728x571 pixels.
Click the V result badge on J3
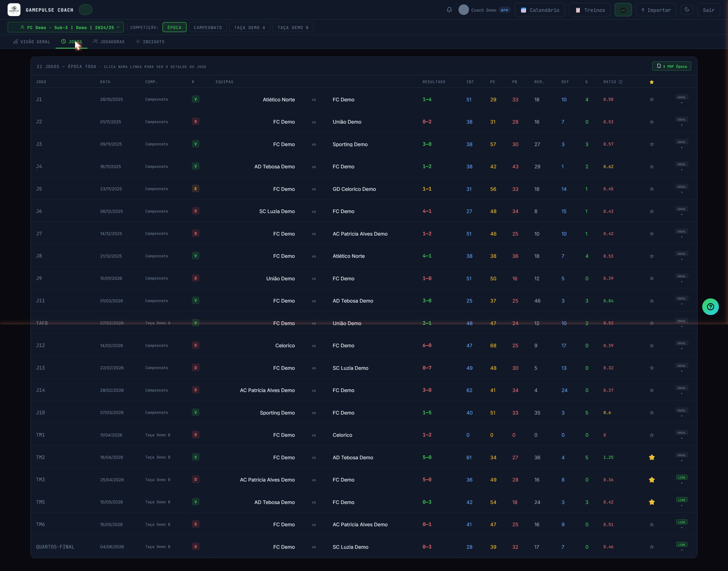[x=196, y=144]
